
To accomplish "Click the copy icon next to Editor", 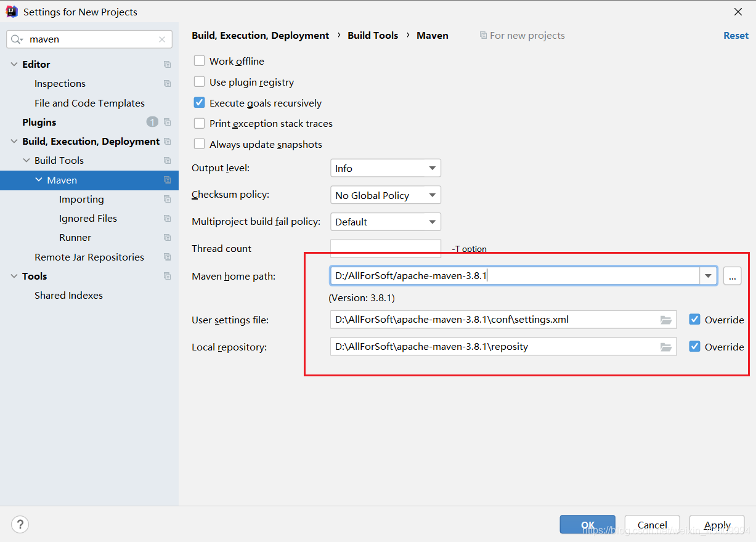I will tap(167, 64).
